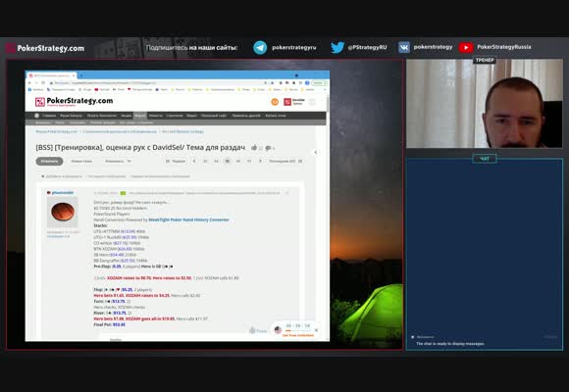Viewport: 569px width, 392px height.
Task: Click the first breadcrumb forum link
Action: click(56, 131)
